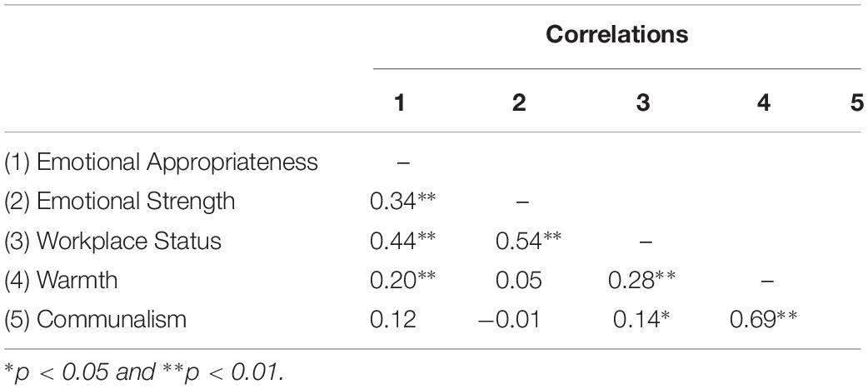Select the 0.44** correlation cell
Viewport: 868px width, 389px height.
coord(403,241)
